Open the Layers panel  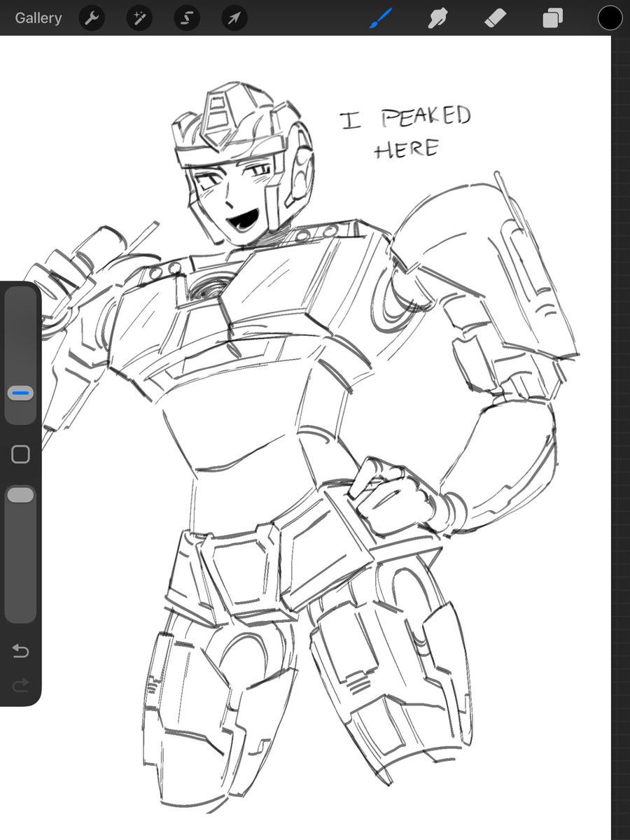point(552,18)
